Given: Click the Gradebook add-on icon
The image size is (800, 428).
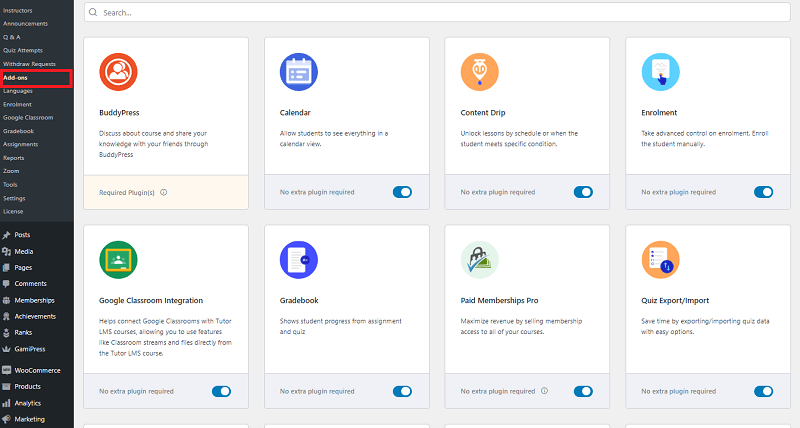Looking at the screenshot, I should pyautogui.click(x=299, y=260).
